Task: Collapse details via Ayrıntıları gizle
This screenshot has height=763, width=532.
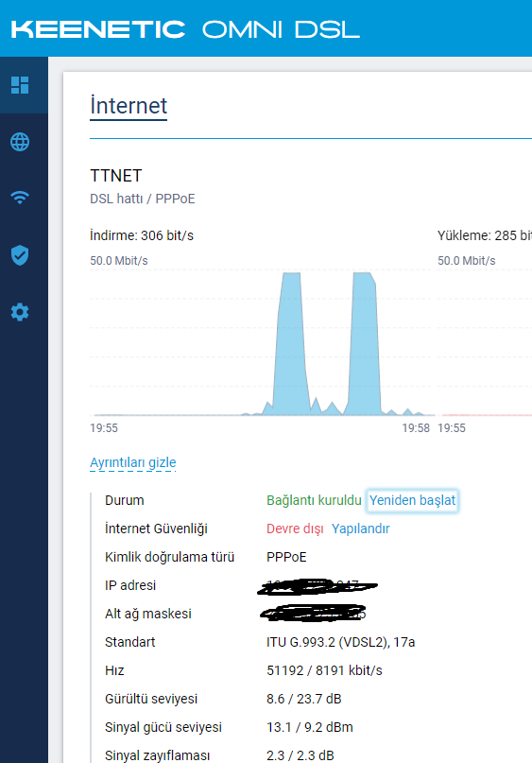Action: [132, 462]
